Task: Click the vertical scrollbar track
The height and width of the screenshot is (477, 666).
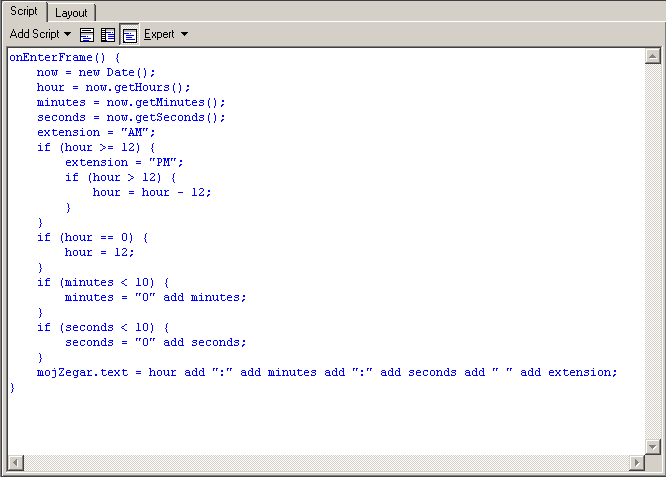Action: point(652,251)
